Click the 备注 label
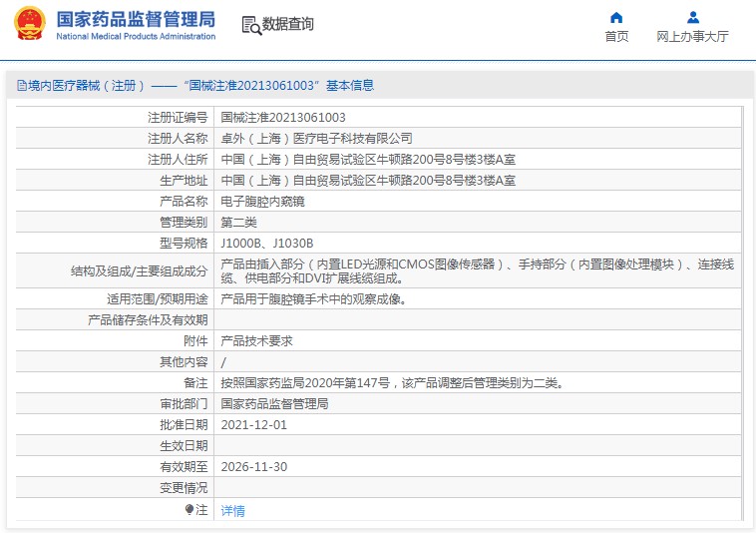 pos(195,383)
